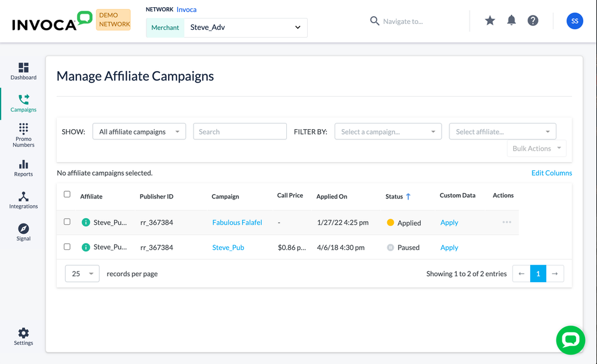
Task: Open the Campaigns sidebar item
Action: tap(23, 103)
